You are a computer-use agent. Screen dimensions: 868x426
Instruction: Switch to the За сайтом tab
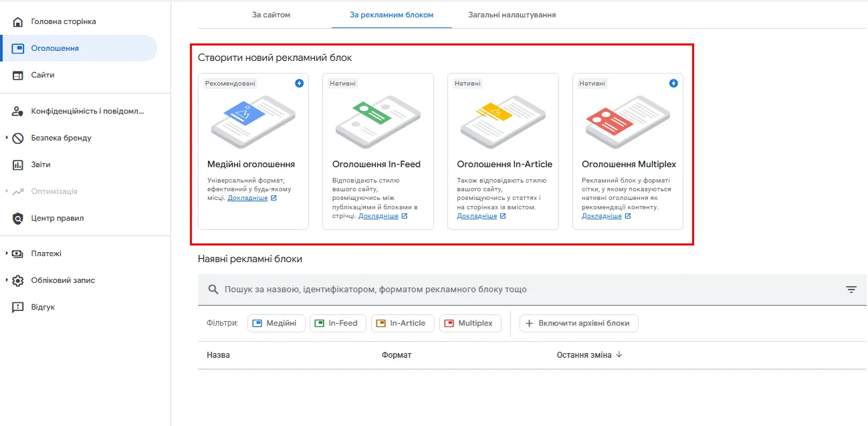[x=271, y=15]
